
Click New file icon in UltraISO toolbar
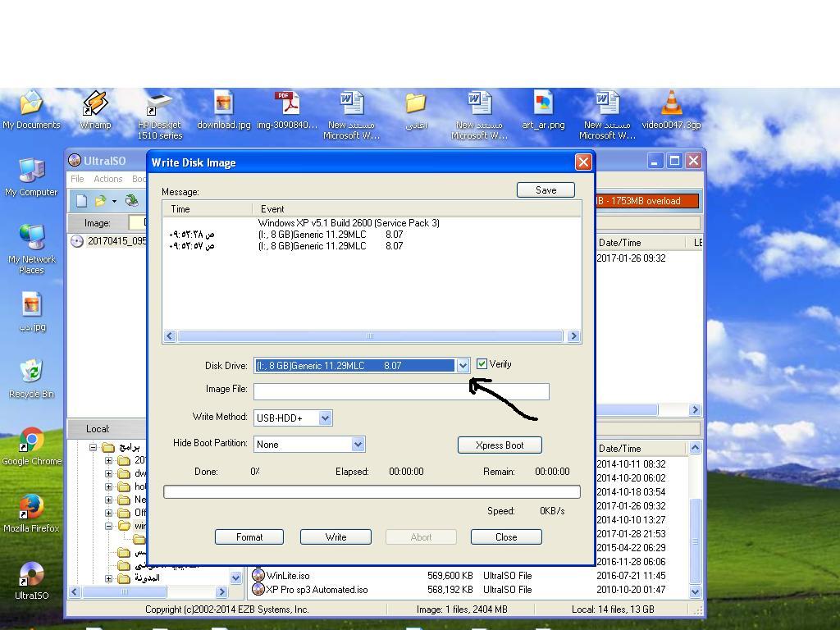tap(81, 201)
